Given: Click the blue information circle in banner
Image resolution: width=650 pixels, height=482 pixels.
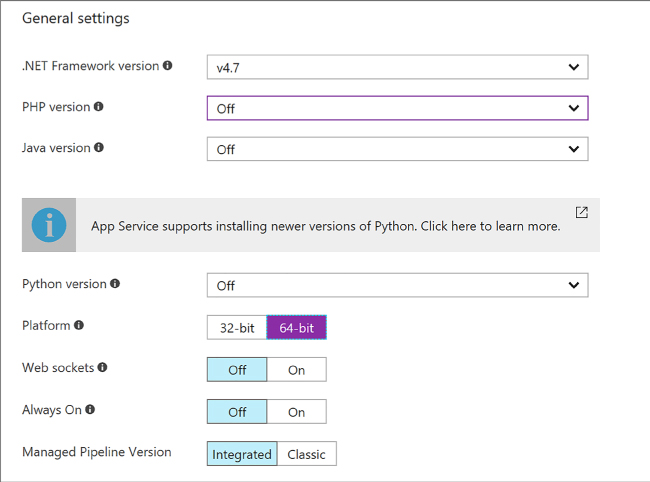Looking at the screenshot, I should click(49, 225).
